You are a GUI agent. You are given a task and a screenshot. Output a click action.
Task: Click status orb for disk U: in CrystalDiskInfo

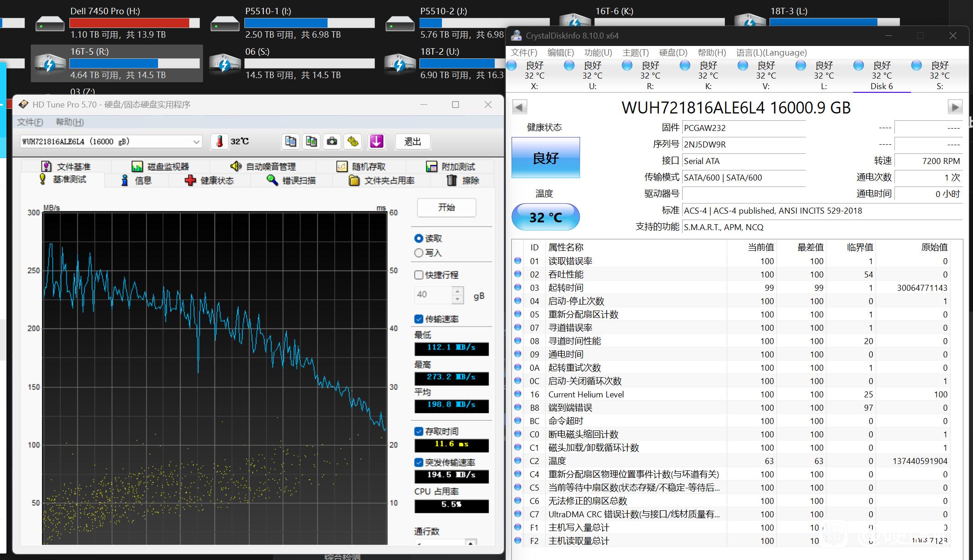pyautogui.click(x=569, y=66)
